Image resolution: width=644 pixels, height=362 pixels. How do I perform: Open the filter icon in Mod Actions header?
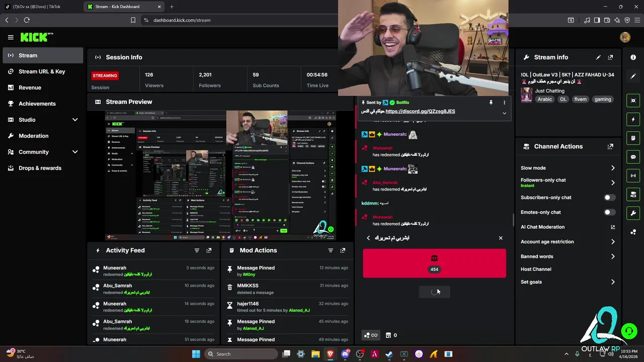pyautogui.click(x=331, y=250)
